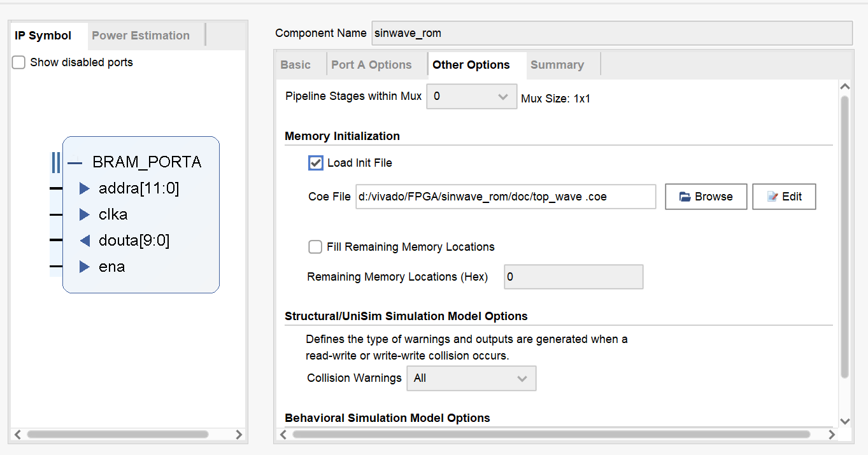
Task: Click the Component Name text field
Action: (x=611, y=33)
